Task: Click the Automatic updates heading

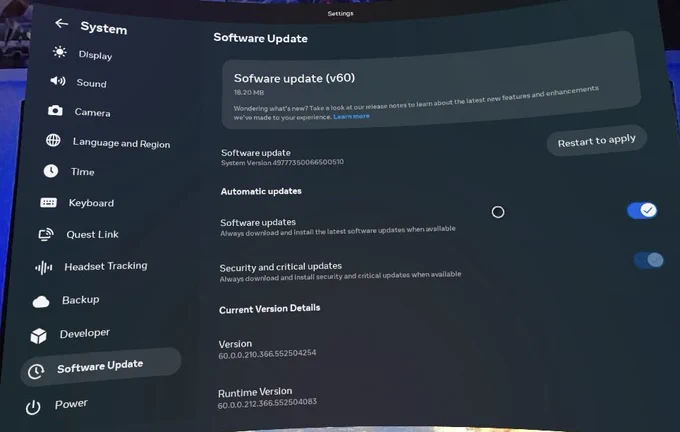Action: pos(261,191)
